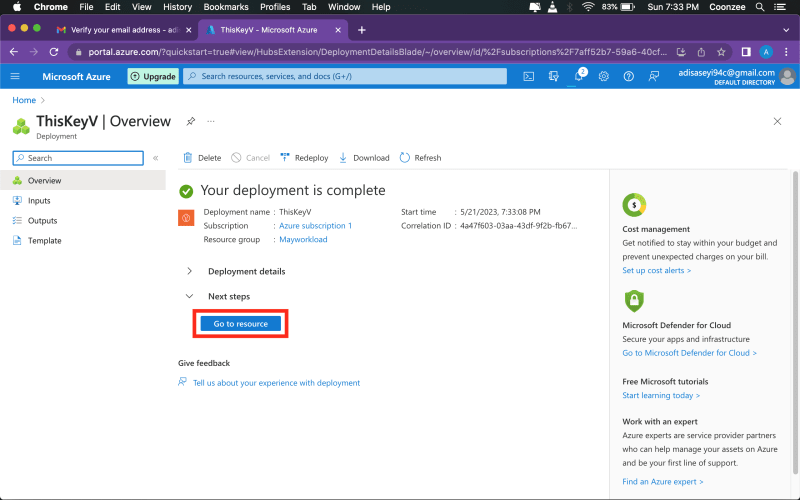The height and width of the screenshot is (500, 800).
Task: Open the tab search dropdown arrow
Action: [786, 30]
